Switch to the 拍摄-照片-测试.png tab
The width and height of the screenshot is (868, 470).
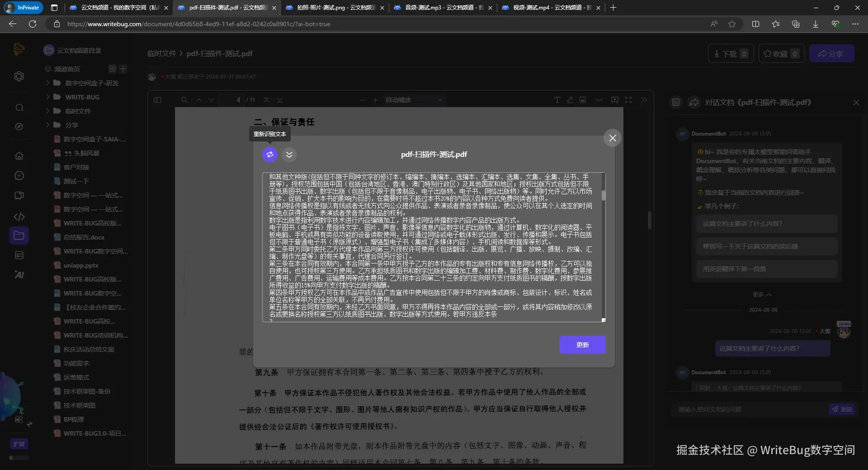point(332,8)
